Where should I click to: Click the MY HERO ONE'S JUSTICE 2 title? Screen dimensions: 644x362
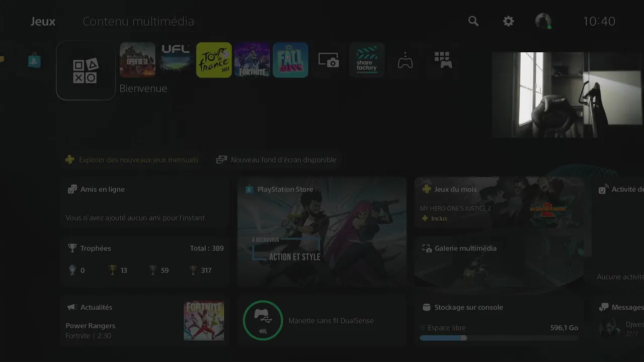tap(455, 208)
